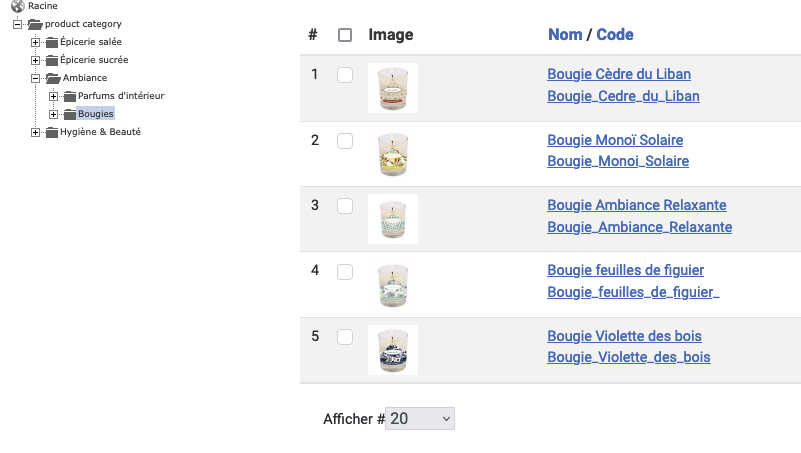Open the Bougie_Violette_des_bois code link

tap(628, 357)
